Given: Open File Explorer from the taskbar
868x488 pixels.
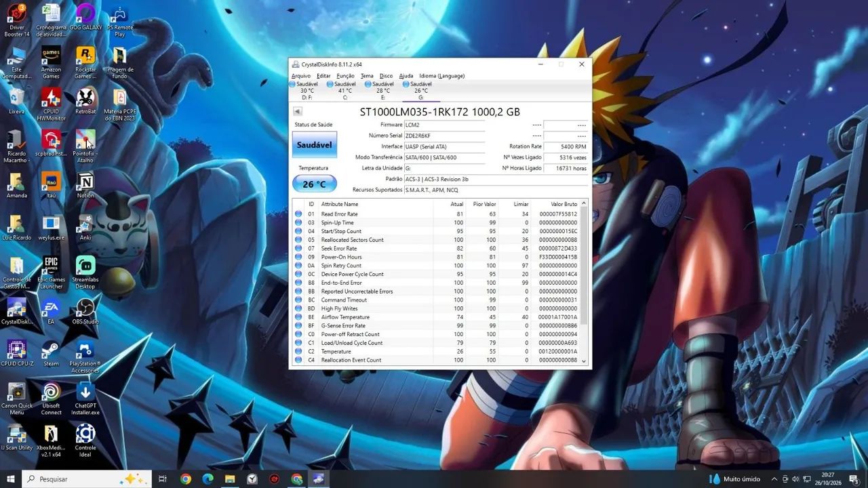Looking at the screenshot, I should pos(230,479).
